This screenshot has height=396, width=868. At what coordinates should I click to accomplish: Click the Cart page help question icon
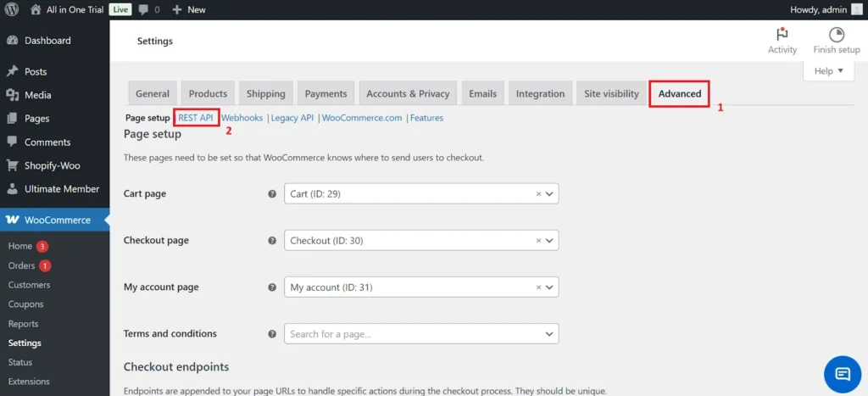pos(272,194)
